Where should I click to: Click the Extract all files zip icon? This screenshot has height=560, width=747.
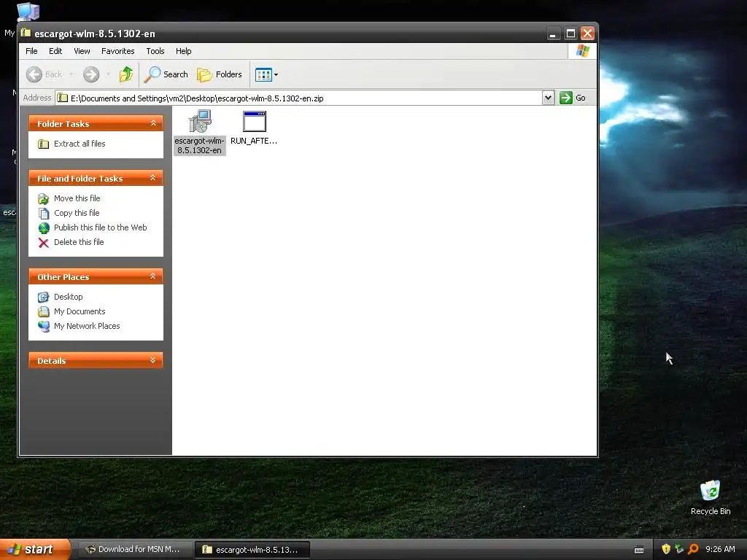click(43, 144)
